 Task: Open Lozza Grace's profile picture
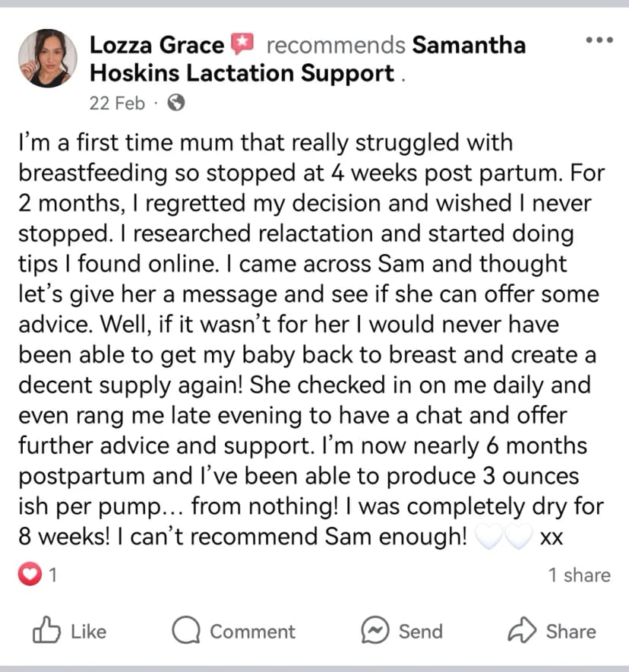[x=48, y=59]
